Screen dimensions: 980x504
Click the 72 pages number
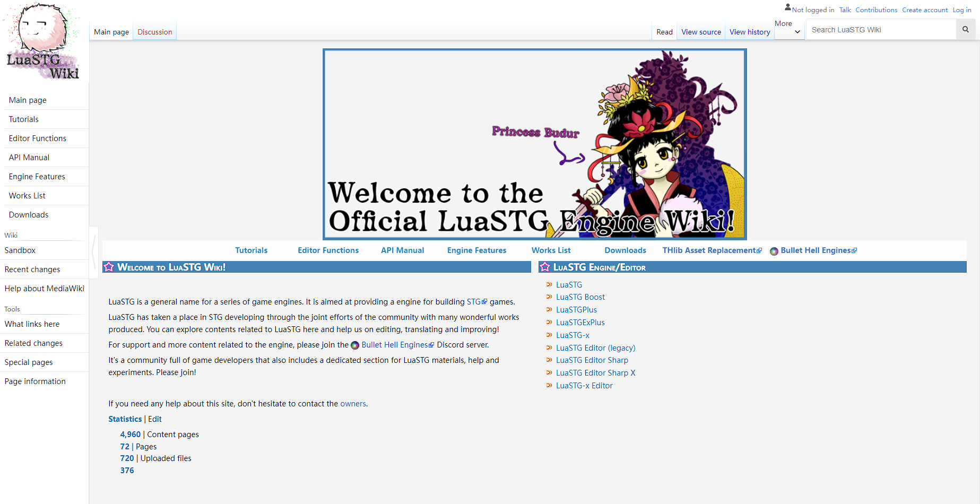[125, 447]
